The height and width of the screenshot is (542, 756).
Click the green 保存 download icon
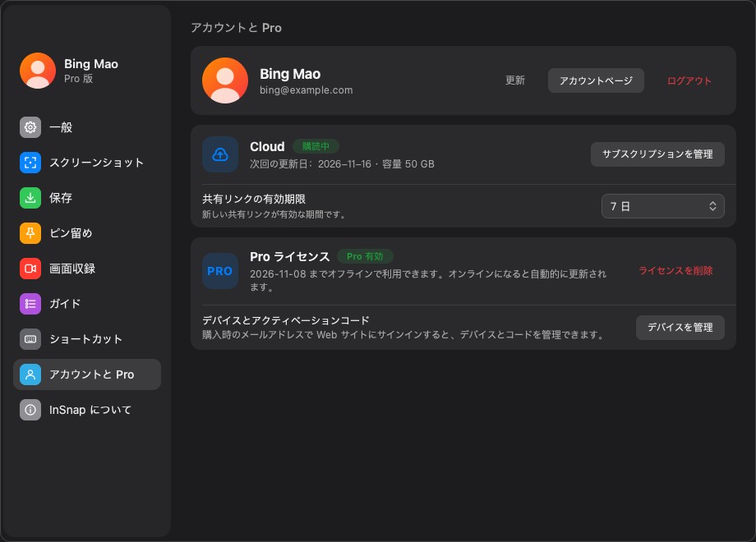tap(30, 198)
